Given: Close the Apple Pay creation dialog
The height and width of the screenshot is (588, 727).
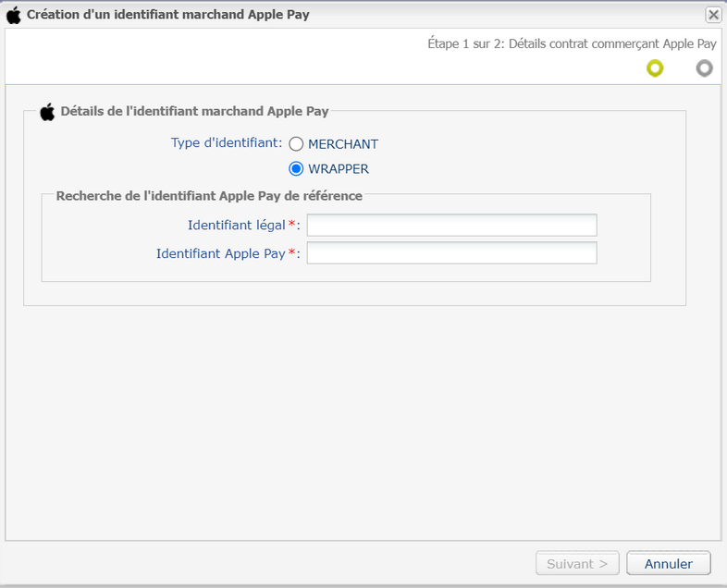Looking at the screenshot, I should pos(713,15).
